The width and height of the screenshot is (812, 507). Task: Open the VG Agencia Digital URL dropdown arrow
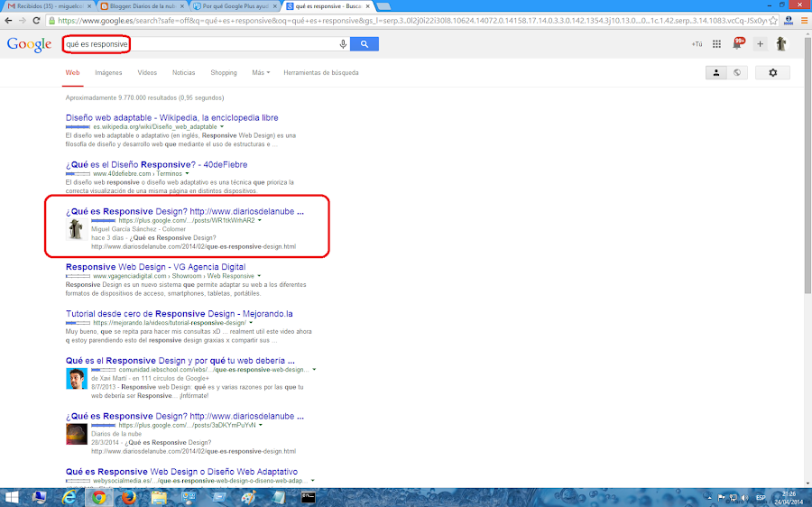point(259,276)
